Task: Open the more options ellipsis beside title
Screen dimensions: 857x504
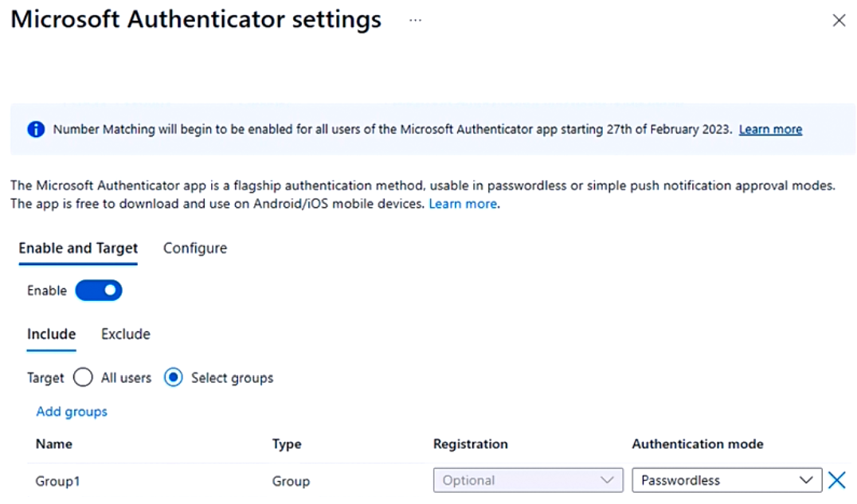Action: [415, 20]
